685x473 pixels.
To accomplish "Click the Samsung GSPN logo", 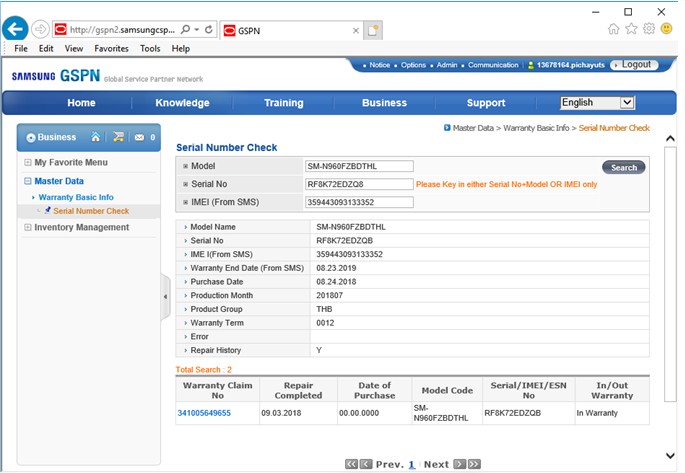I will (56, 76).
